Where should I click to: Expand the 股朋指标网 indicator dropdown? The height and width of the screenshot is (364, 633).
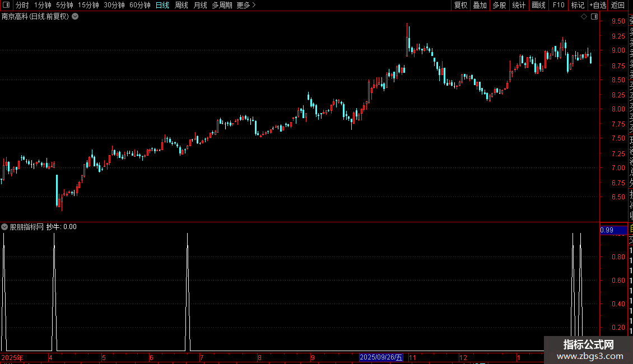[x=4, y=227]
